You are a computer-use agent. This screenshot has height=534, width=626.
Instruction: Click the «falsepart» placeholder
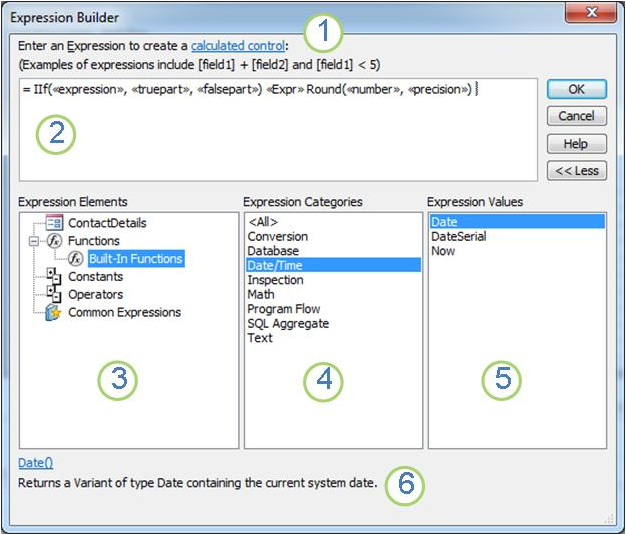pyautogui.click(x=227, y=89)
